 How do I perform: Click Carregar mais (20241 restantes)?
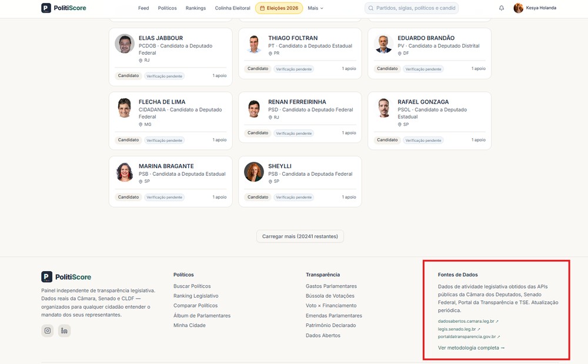tap(300, 236)
